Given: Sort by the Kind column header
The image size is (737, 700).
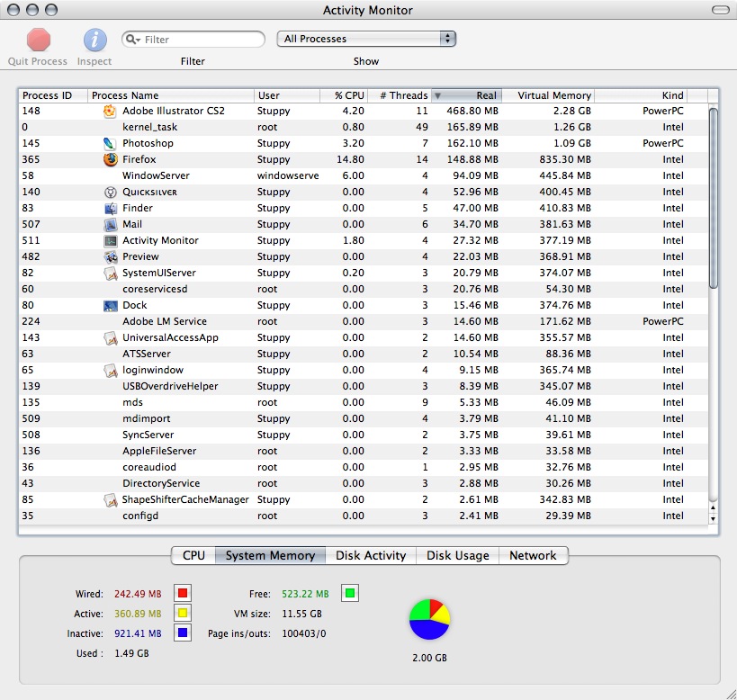Looking at the screenshot, I should (x=641, y=95).
